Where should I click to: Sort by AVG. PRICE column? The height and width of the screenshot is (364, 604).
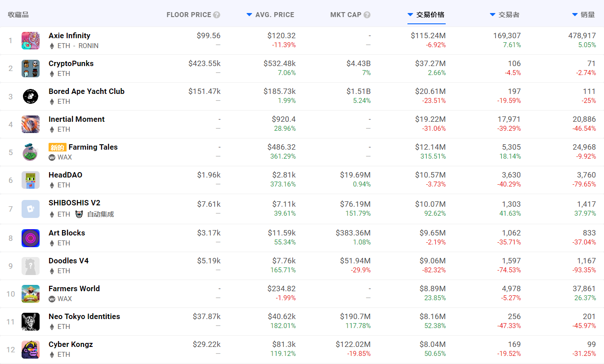click(x=270, y=15)
